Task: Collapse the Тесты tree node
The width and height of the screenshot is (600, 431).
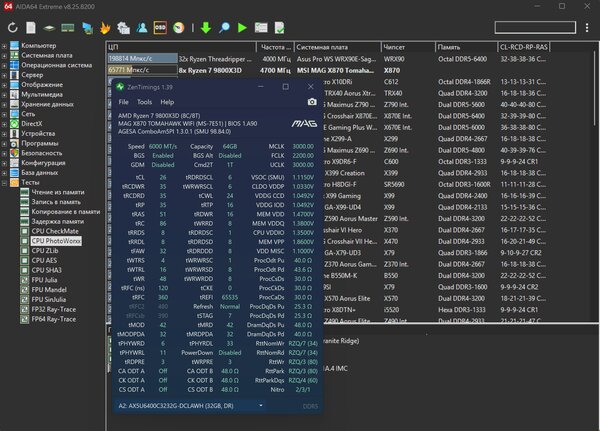Action: pos(4,183)
